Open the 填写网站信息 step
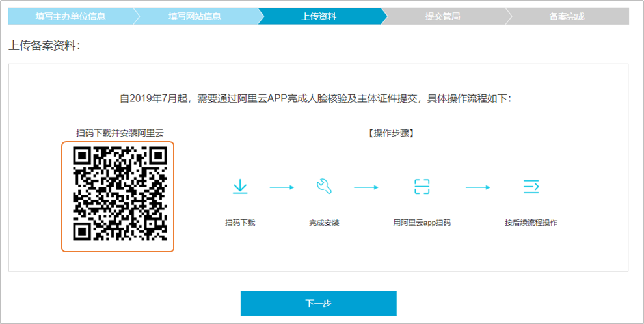This screenshot has height=324, width=644. click(194, 16)
